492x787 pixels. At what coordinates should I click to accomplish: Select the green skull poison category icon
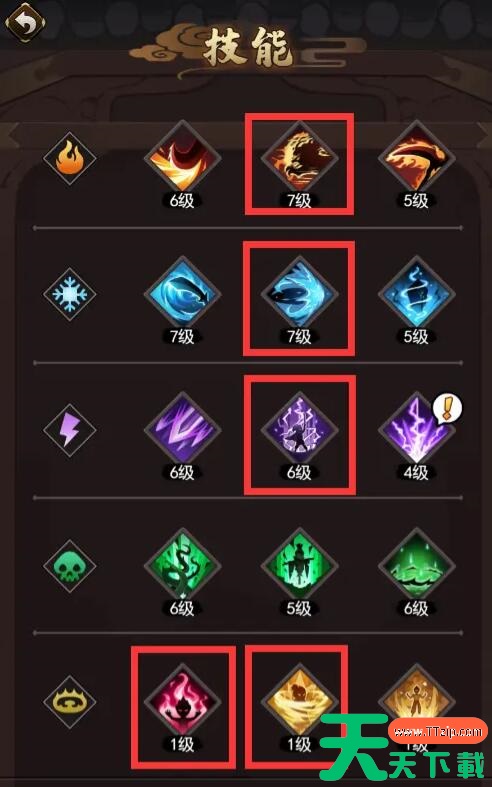click(x=69, y=566)
